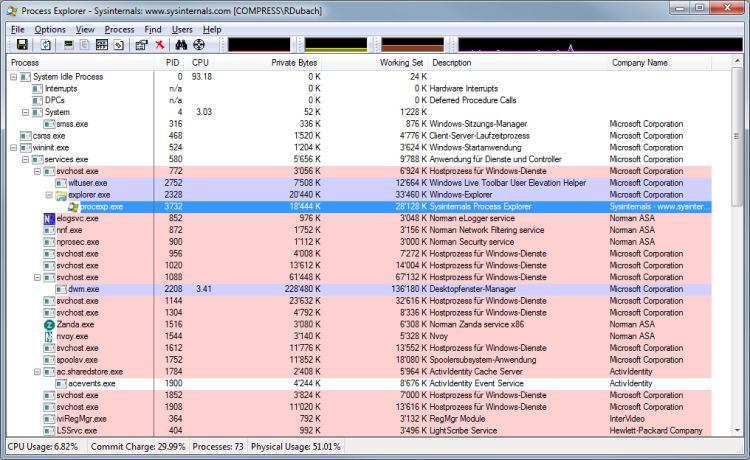Click the Hewlett-Packard Company company cell
750x460 pixels.
[656, 430]
